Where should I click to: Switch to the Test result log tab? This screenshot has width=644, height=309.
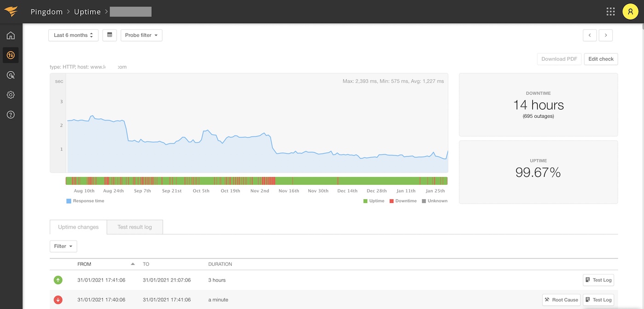pyautogui.click(x=134, y=227)
